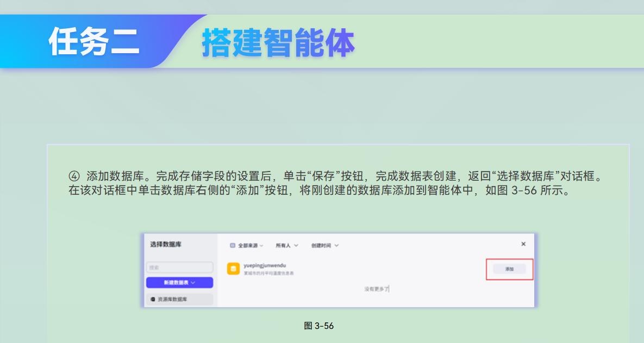Viewport: 644px width, 343px height.
Task: Click the yellow yuepingjunwendu database icon
Action: [233, 269]
